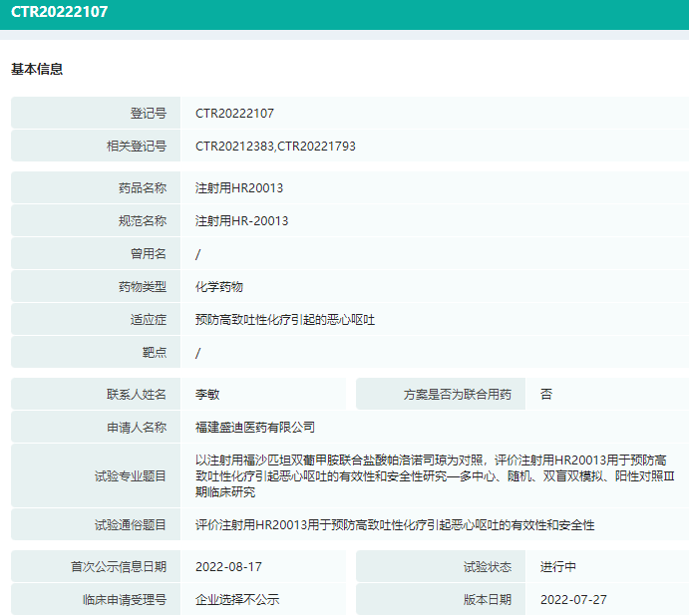This screenshot has width=689, height=616.
Task: Click the 登记号 label
Action: click(149, 114)
